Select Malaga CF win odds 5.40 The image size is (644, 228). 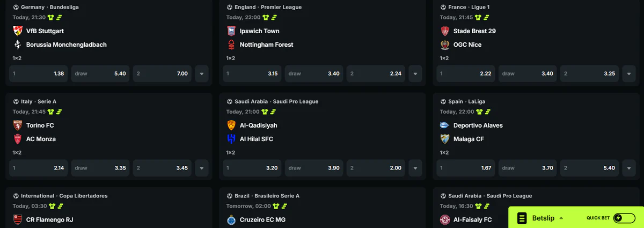point(590,168)
